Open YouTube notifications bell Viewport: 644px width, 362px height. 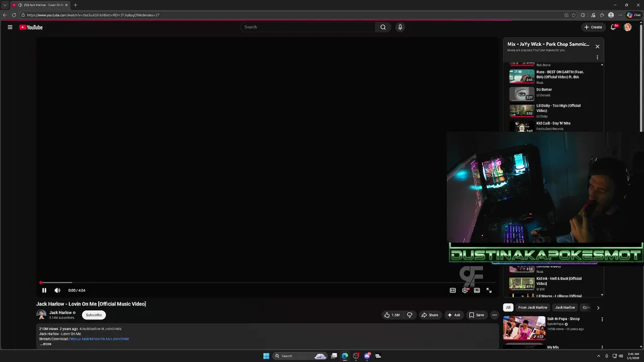(613, 27)
